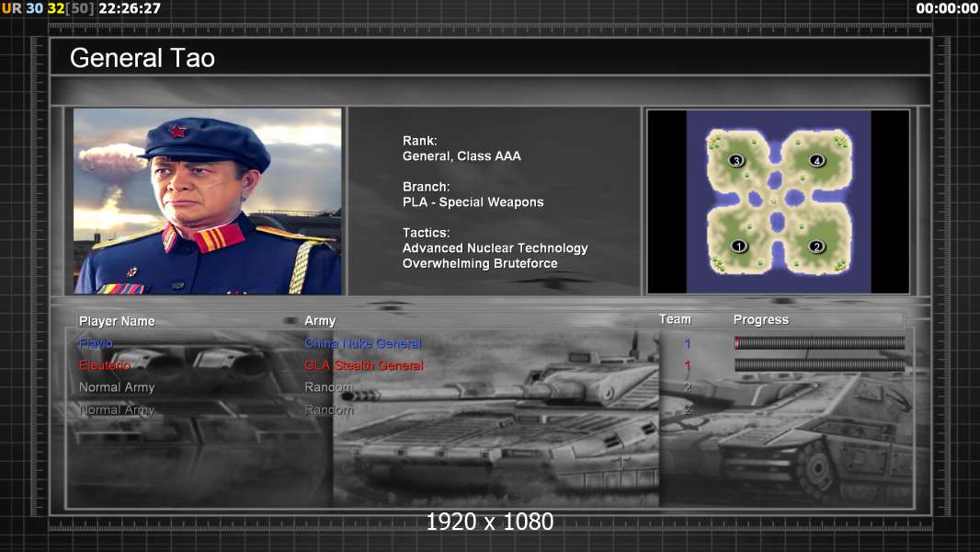
Task: Click the General Tao title text
Action: click(x=142, y=58)
